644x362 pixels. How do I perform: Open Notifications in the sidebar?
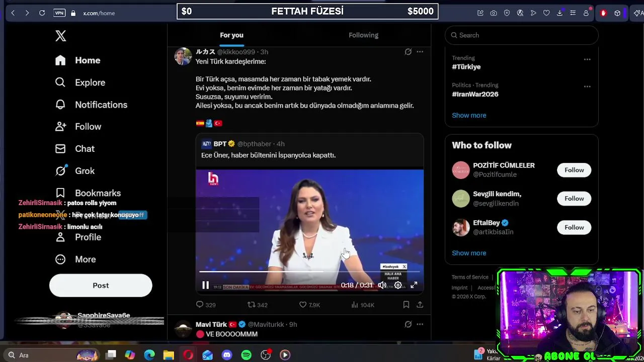click(91, 105)
